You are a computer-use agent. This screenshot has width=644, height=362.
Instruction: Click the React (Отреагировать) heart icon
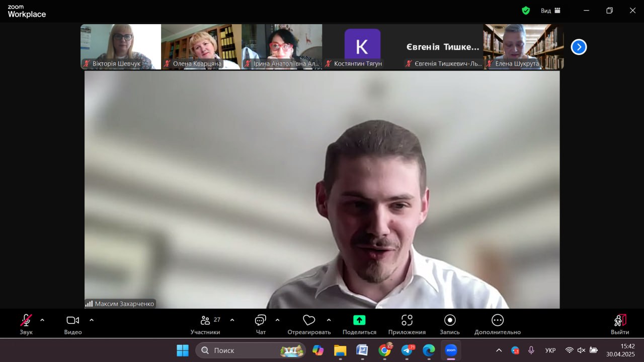[x=309, y=321]
